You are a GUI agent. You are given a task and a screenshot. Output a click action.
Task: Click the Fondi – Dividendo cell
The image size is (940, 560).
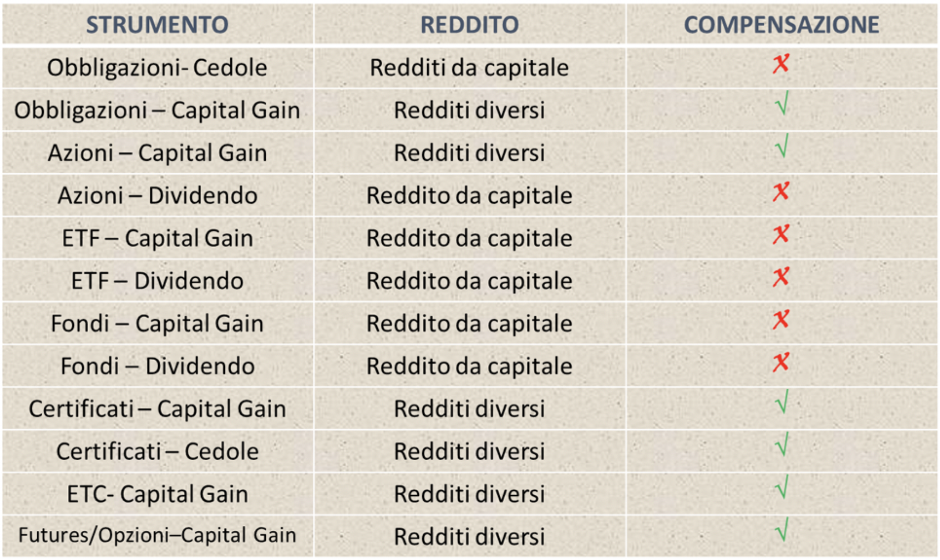[x=157, y=366]
